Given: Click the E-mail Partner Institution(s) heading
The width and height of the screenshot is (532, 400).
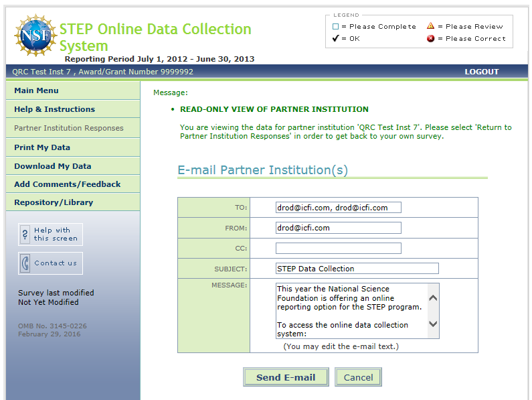Looking at the screenshot, I should pos(262,170).
